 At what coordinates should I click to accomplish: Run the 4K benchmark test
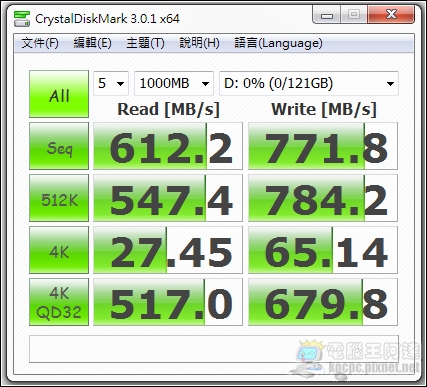(59, 250)
